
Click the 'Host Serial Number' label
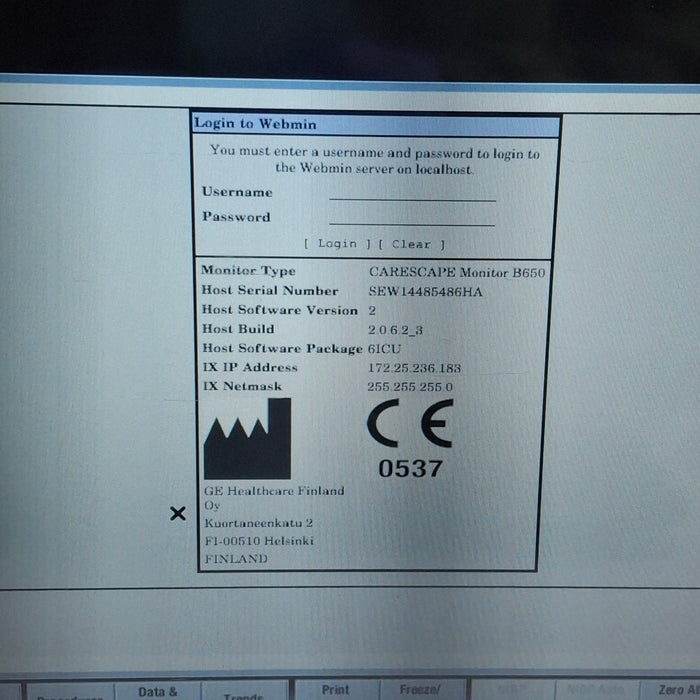270,290
